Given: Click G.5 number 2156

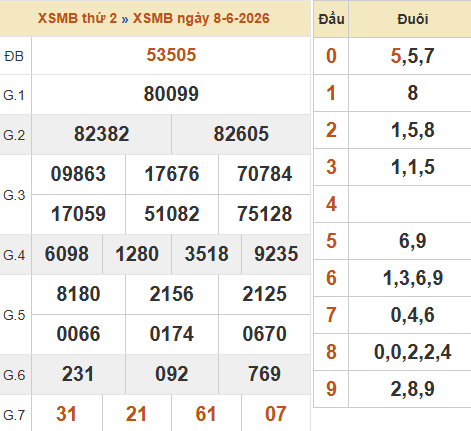Looking at the screenshot, I should tap(172, 294).
